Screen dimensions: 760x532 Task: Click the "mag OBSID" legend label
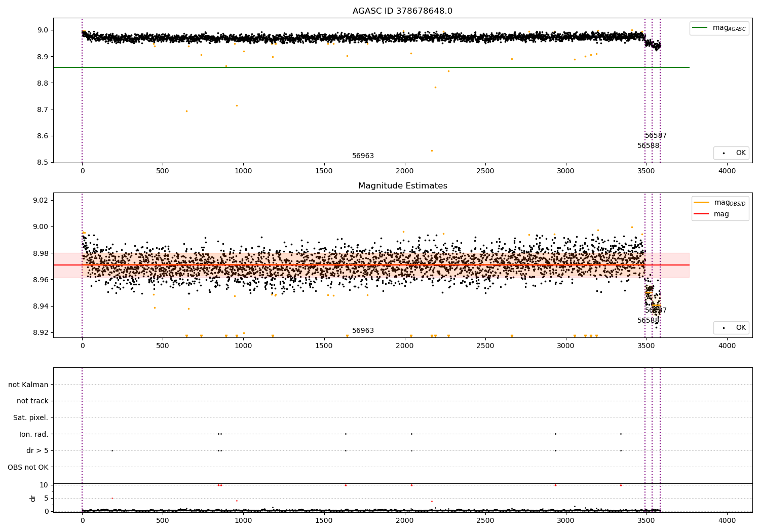click(x=730, y=203)
